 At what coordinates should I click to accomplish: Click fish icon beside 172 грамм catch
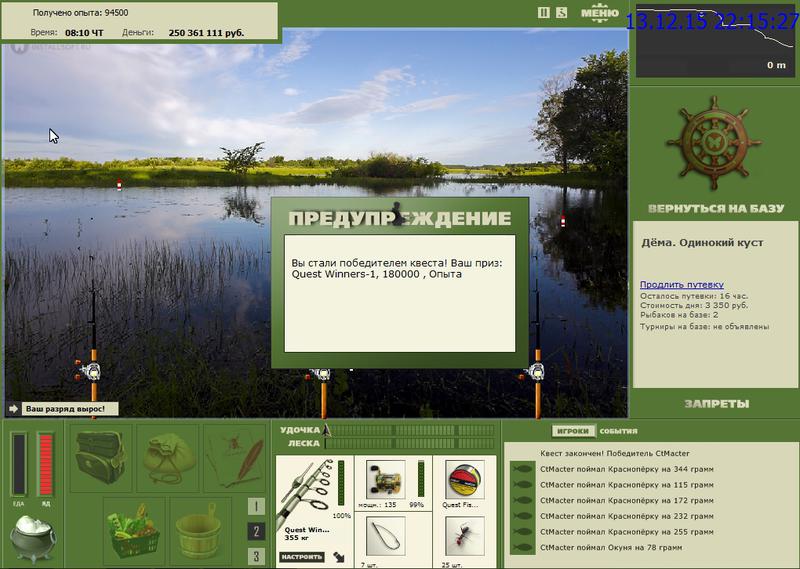point(522,501)
